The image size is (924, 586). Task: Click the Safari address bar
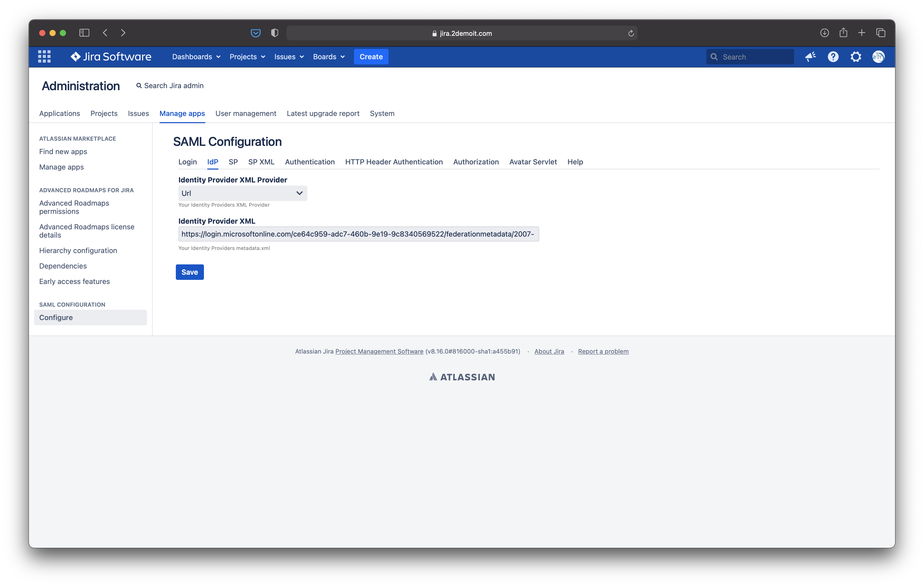[x=462, y=33]
